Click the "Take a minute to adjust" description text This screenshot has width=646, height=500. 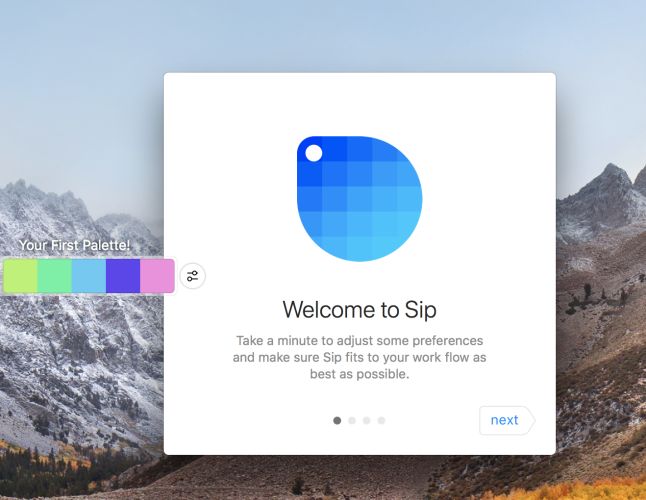(x=360, y=357)
